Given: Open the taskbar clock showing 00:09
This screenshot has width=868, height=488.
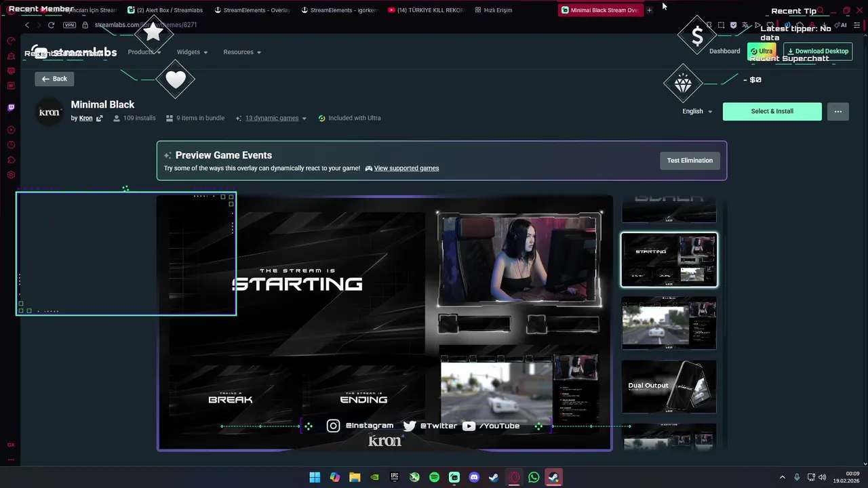Looking at the screenshot, I should tap(847, 477).
